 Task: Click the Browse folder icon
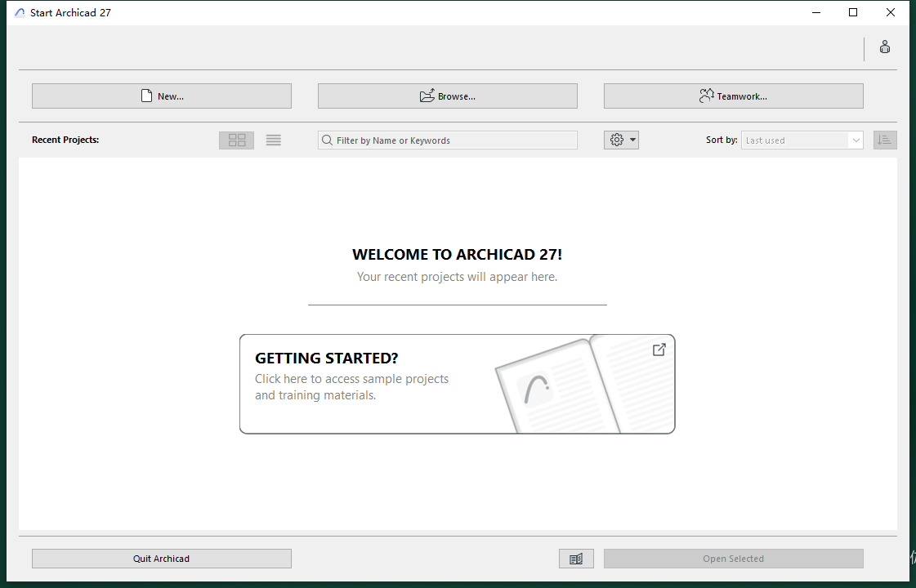pyautogui.click(x=427, y=96)
